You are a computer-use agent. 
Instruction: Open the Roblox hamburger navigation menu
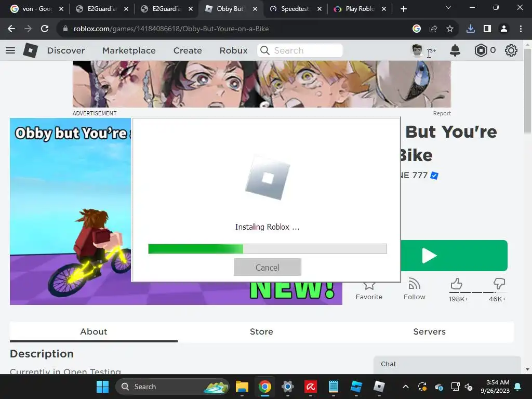coord(10,50)
